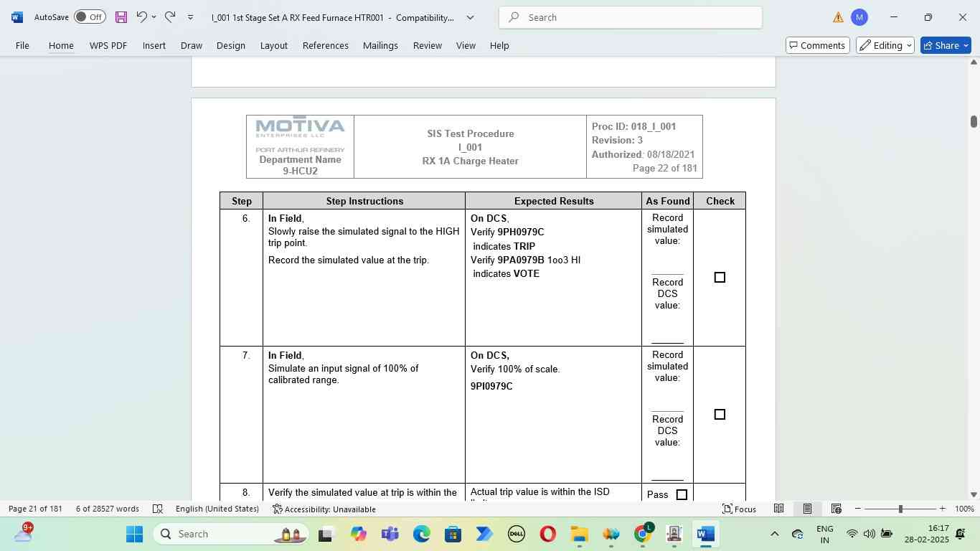Open the References tab

[326, 45]
